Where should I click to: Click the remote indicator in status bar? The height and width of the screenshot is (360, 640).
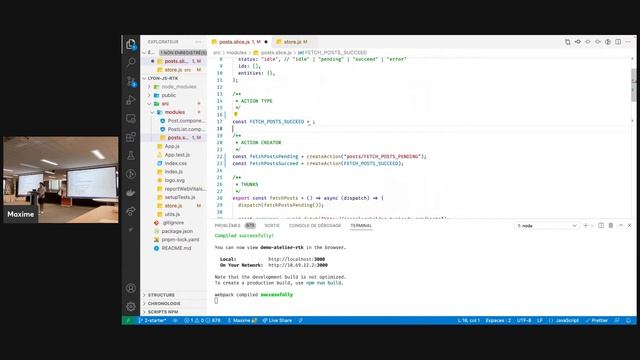tap(128, 320)
